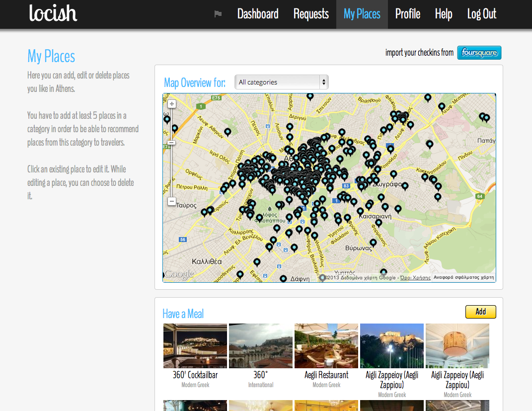Viewport: 532px width, 411px height.
Task: Zoom out with the map minus button
Action: (x=172, y=201)
